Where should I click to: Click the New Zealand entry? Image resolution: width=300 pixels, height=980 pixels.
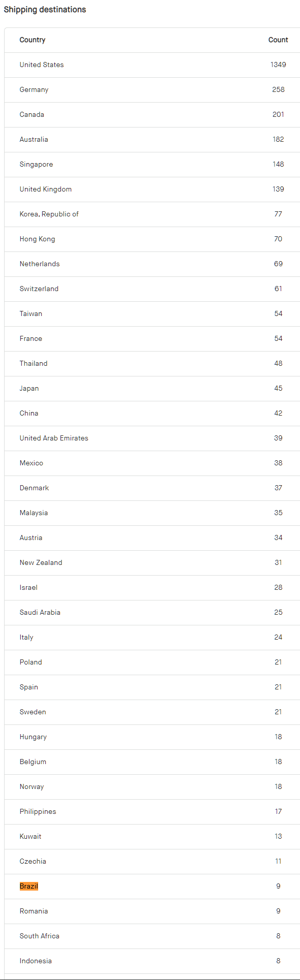(41, 563)
